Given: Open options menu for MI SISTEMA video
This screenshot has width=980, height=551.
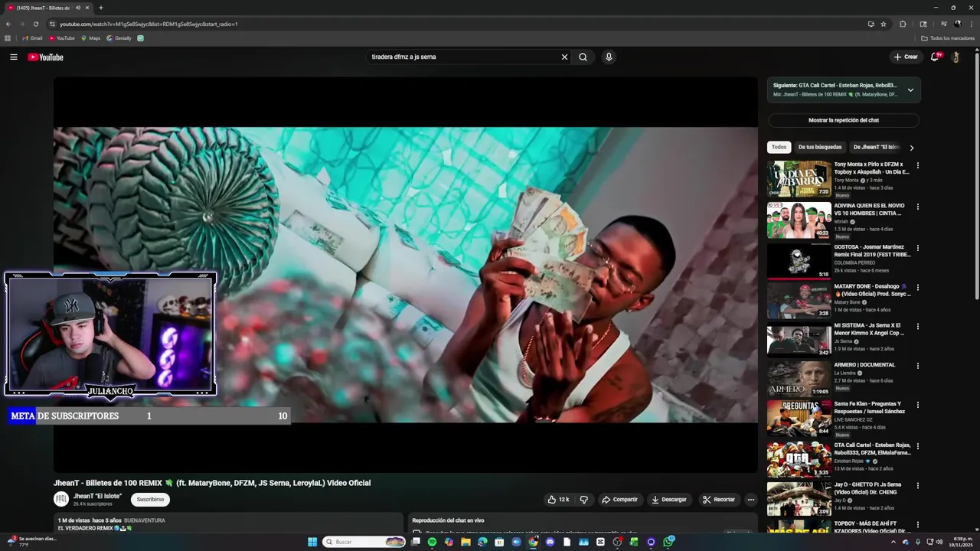Looking at the screenshot, I should pyautogui.click(x=918, y=327).
